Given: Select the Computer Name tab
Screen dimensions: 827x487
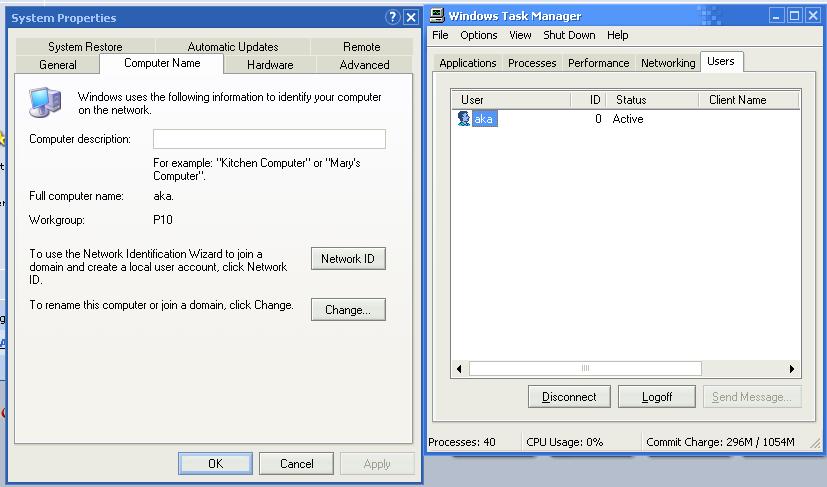Looking at the screenshot, I should [x=162, y=63].
